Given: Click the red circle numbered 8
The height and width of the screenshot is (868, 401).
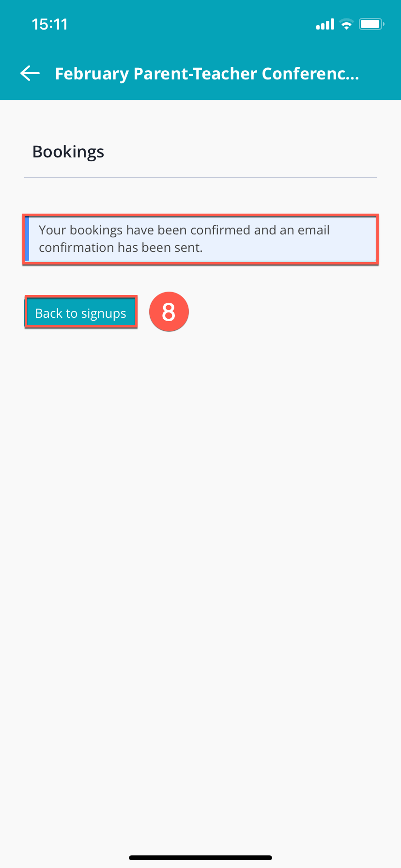Looking at the screenshot, I should [x=169, y=312].
